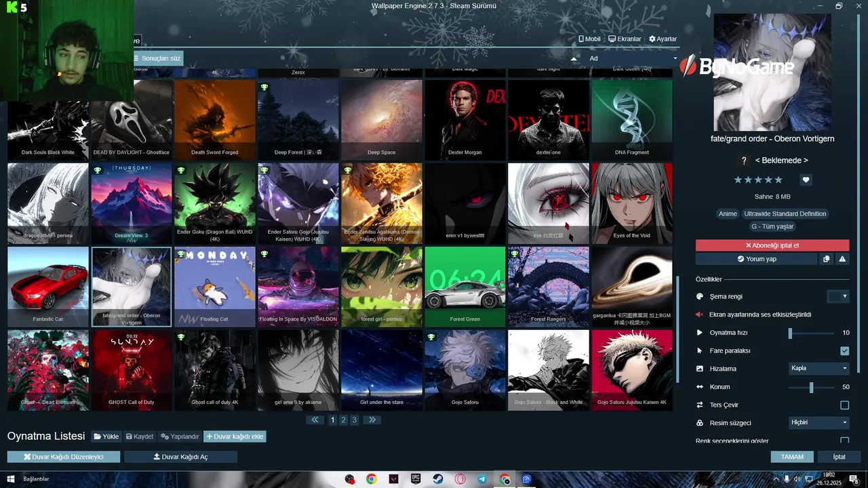Click the question mark playlist icon
The image size is (868, 488).
(744, 161)
